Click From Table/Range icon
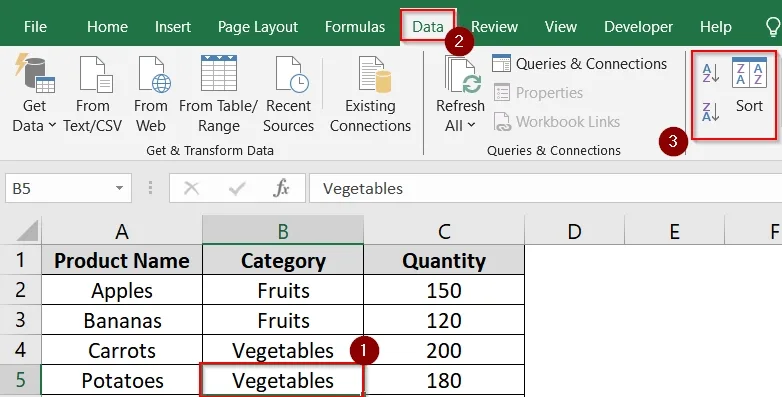Viewport: 782px width, 397px height. tap(218, 74)
